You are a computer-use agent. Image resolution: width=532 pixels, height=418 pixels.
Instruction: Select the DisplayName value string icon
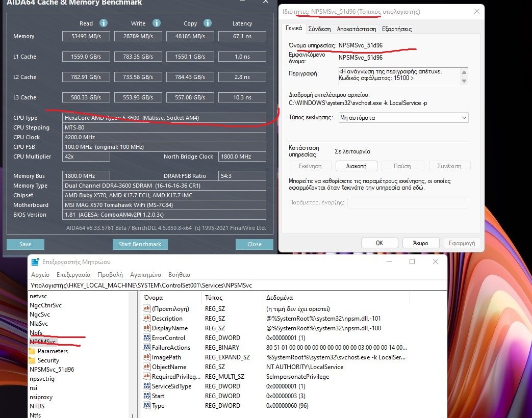coord(146,328)
